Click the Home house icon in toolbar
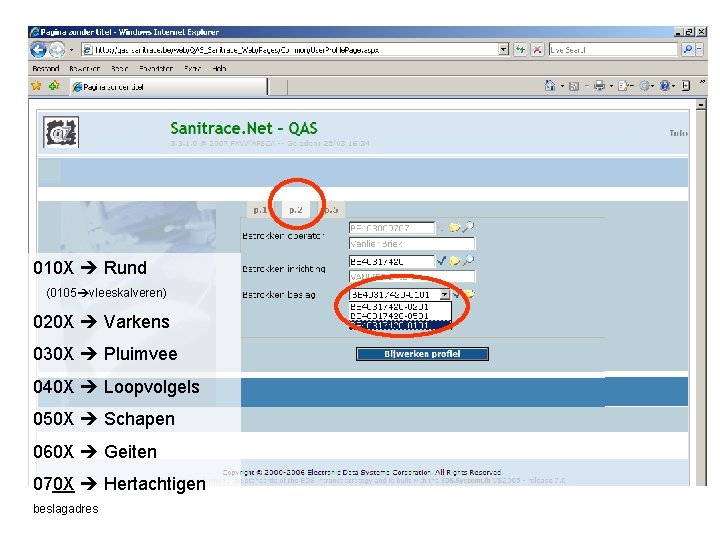720x540 pixels. coord(550,86)
